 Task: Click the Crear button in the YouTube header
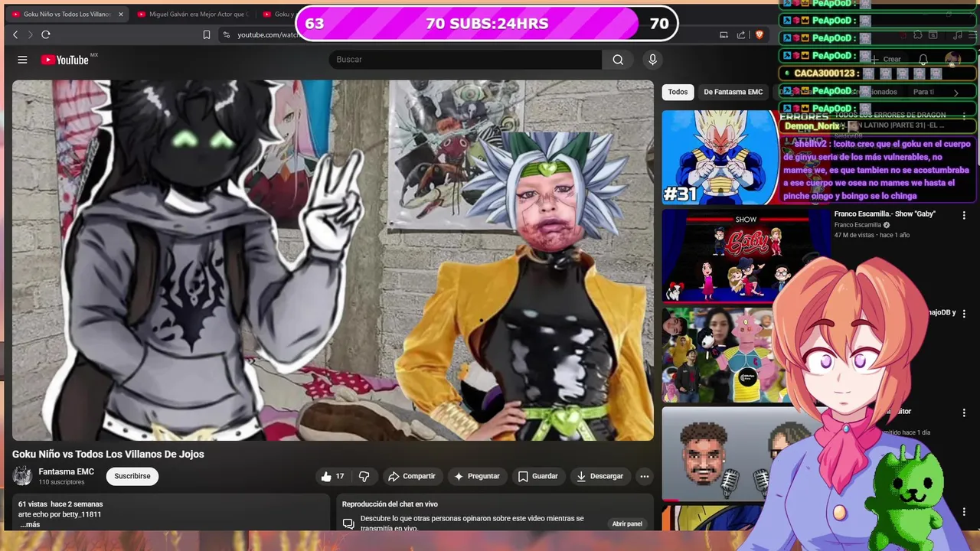(885, 60)
